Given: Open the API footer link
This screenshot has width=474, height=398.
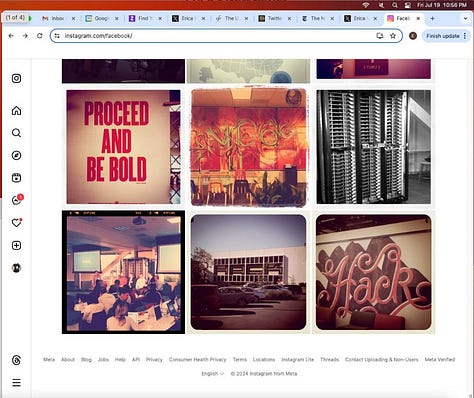Looking at the screenshot, I should click(x=136, y=359).
